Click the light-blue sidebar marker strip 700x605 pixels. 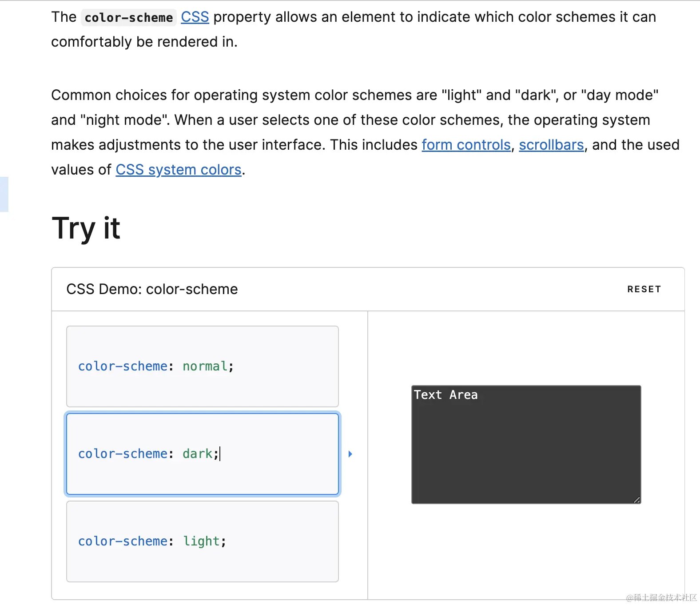[4, 194]
